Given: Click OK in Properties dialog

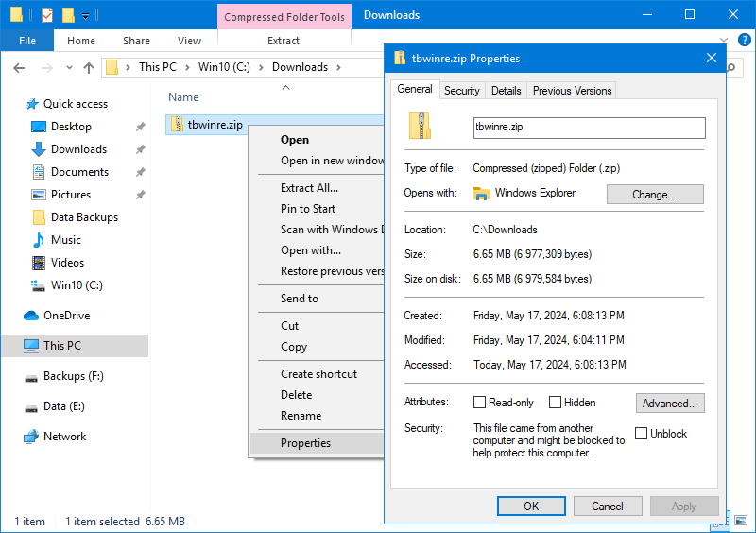Looking at the screenshot, I should (531, 506).
